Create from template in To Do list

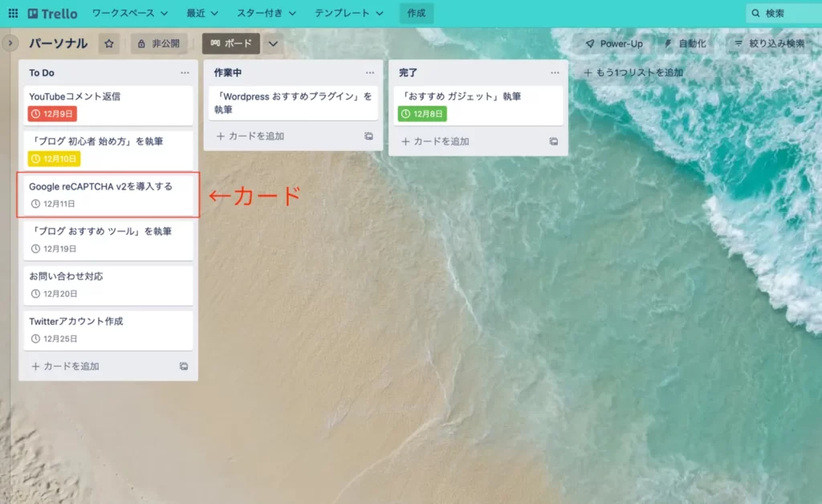pos(184,366)
